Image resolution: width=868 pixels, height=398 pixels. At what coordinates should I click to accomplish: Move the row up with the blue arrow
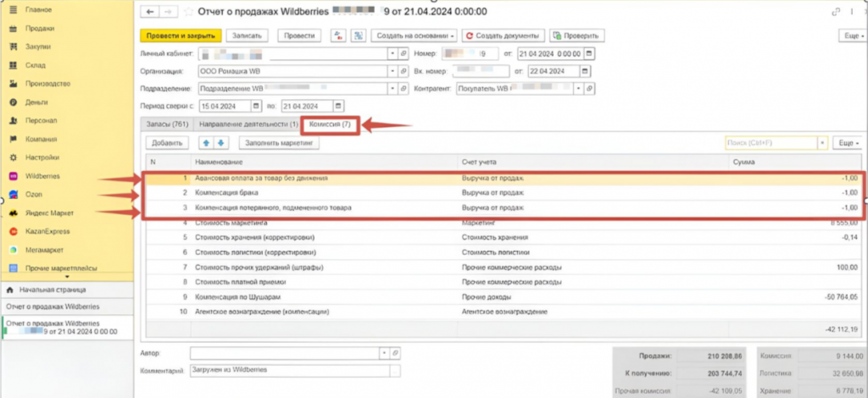click(x=206, y=143)
